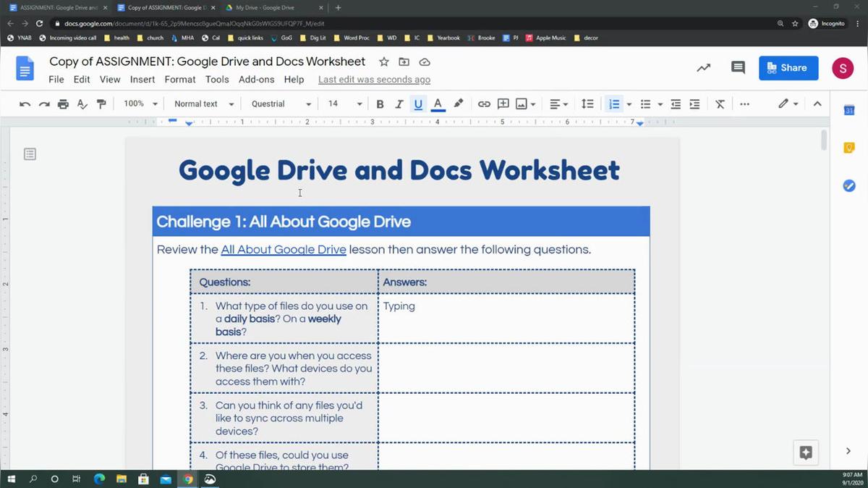Open the Edit menu
The image size is (868, 488).
coord(82,80)
